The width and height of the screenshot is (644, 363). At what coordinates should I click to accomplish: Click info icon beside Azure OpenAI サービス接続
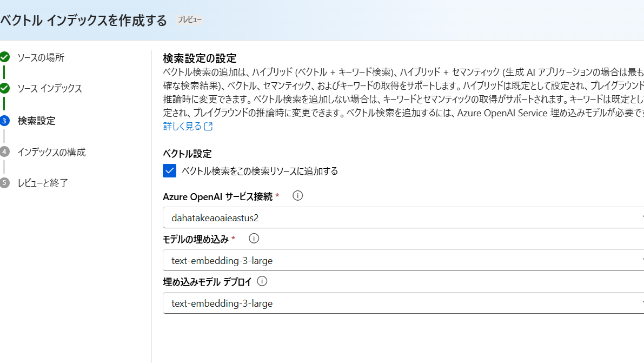click(x=298, y=196)
